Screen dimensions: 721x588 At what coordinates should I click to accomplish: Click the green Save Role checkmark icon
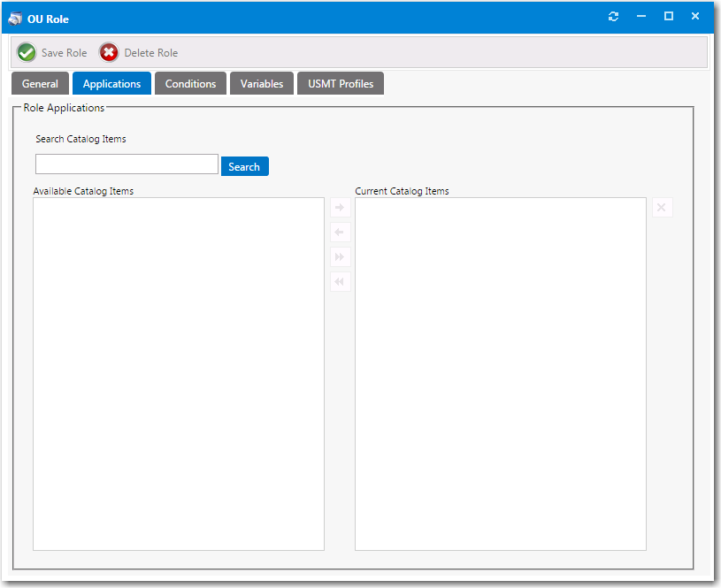pos(27,53)
